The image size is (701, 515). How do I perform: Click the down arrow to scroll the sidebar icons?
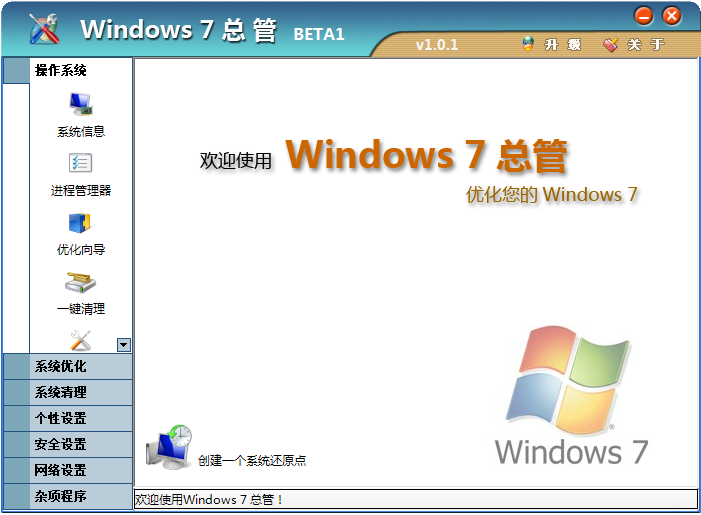(x=124, y=345)
